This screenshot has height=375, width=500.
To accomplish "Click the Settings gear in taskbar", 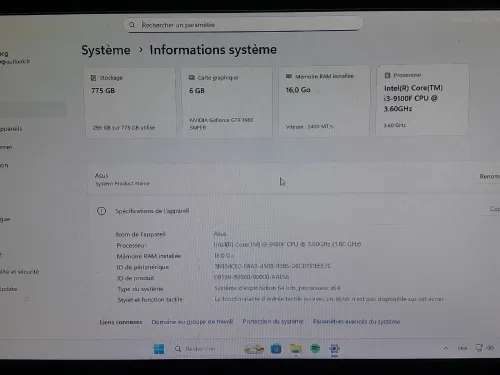I will [x=334, y=349].
